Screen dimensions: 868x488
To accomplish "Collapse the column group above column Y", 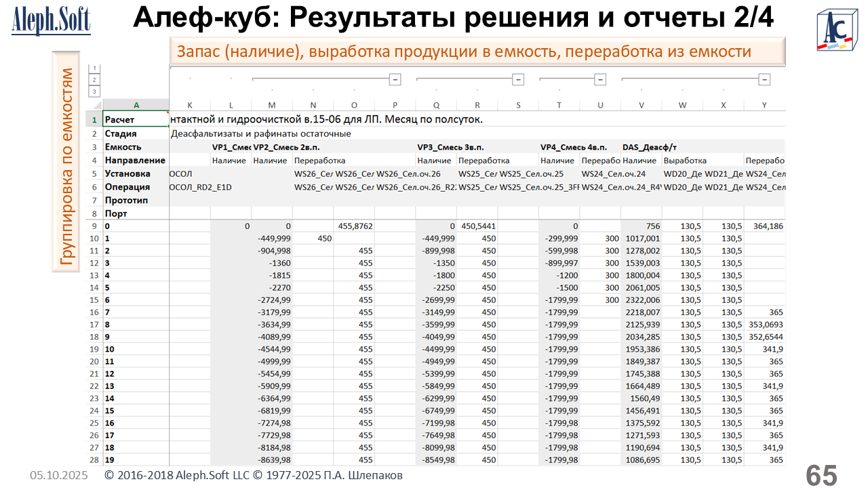I will pyautogui.click(x=764, y=80).
